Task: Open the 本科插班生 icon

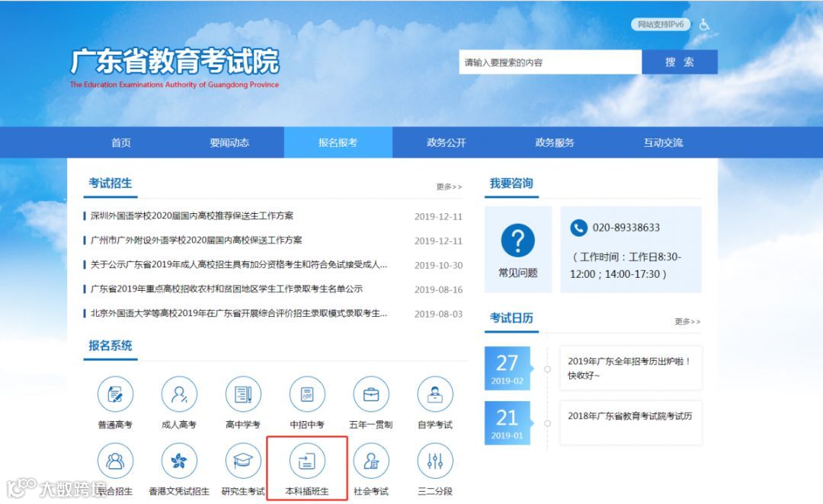Action: click(x=307, y=461)
